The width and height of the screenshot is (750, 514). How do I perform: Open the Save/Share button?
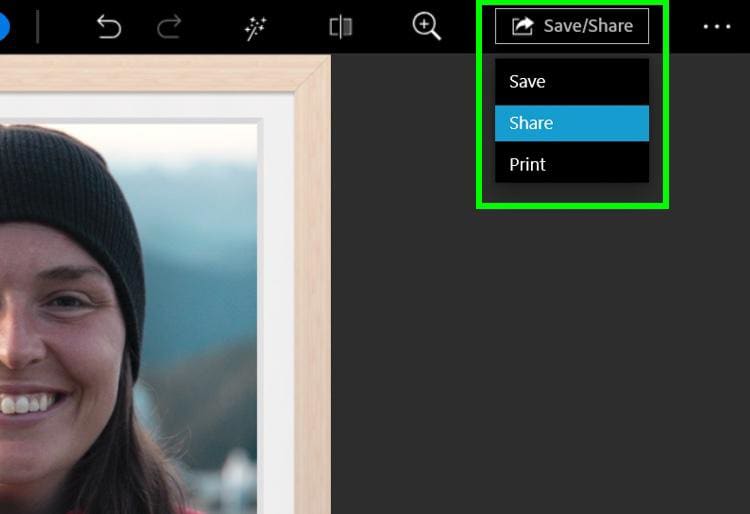pyautogui.click(x=572, y=26)
